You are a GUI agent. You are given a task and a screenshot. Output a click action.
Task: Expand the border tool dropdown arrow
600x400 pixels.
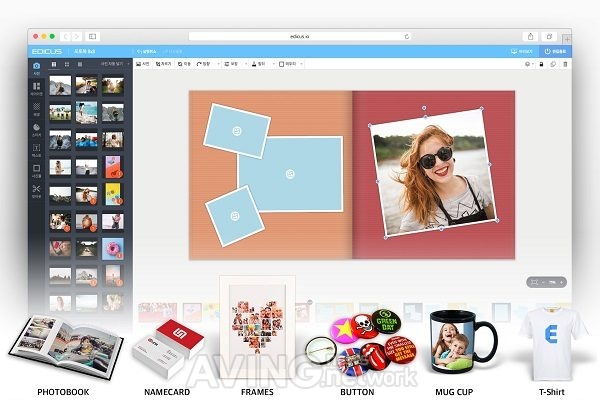302,64
